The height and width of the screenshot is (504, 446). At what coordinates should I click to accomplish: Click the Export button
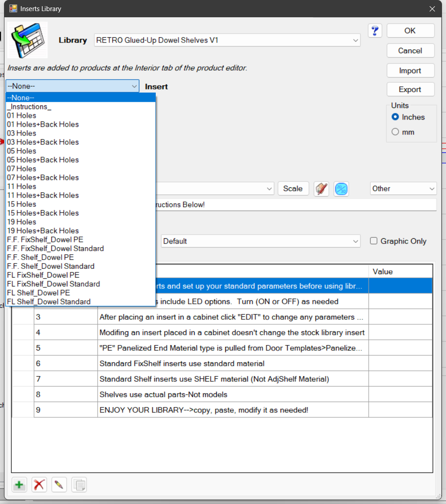(410, 89)
